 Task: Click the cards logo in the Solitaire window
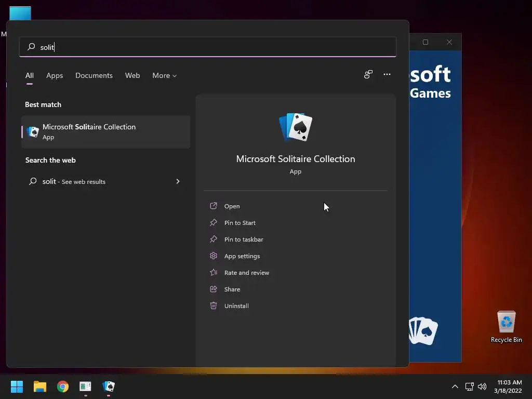423,330
